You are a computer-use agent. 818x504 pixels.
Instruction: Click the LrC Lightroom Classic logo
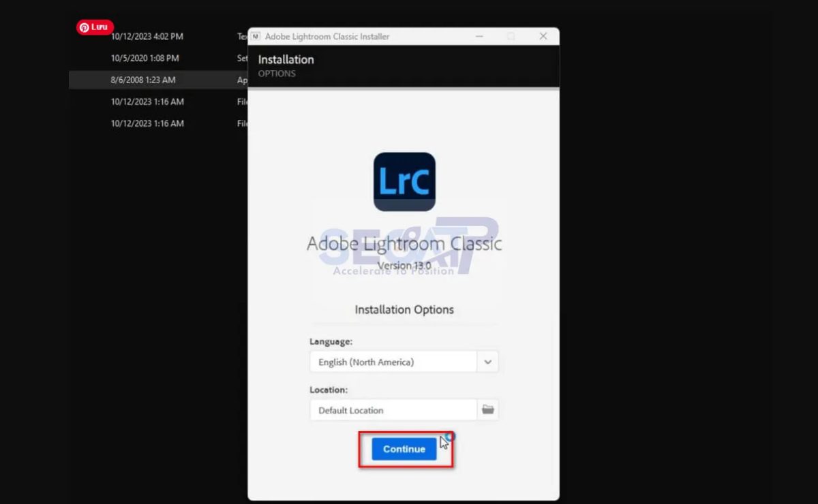point(404,181)
